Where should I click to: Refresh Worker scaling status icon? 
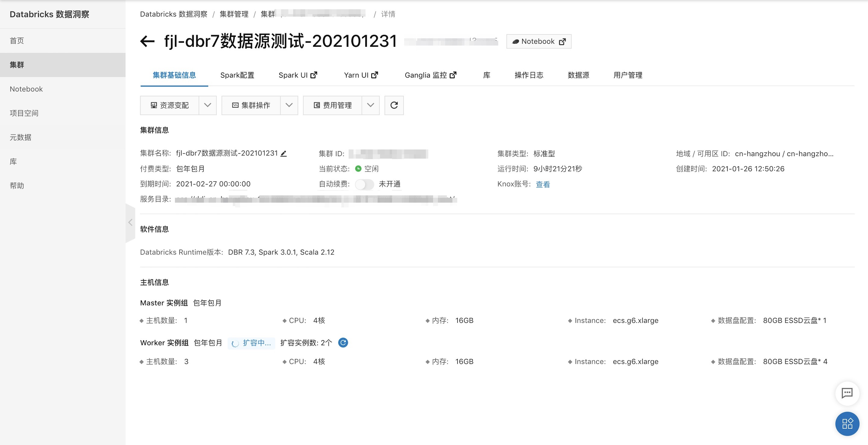point(343,342)
